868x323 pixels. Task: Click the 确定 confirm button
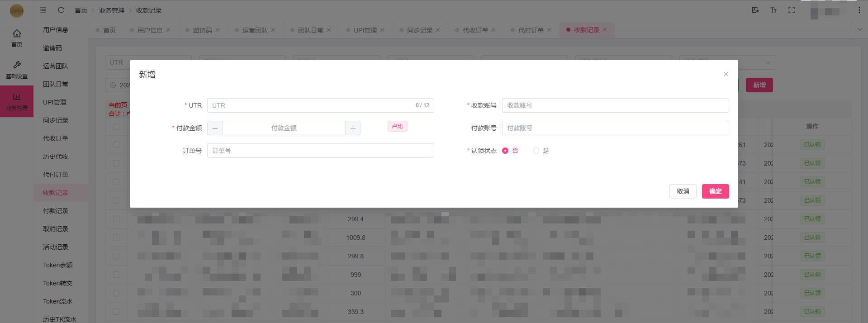[715, 191]
